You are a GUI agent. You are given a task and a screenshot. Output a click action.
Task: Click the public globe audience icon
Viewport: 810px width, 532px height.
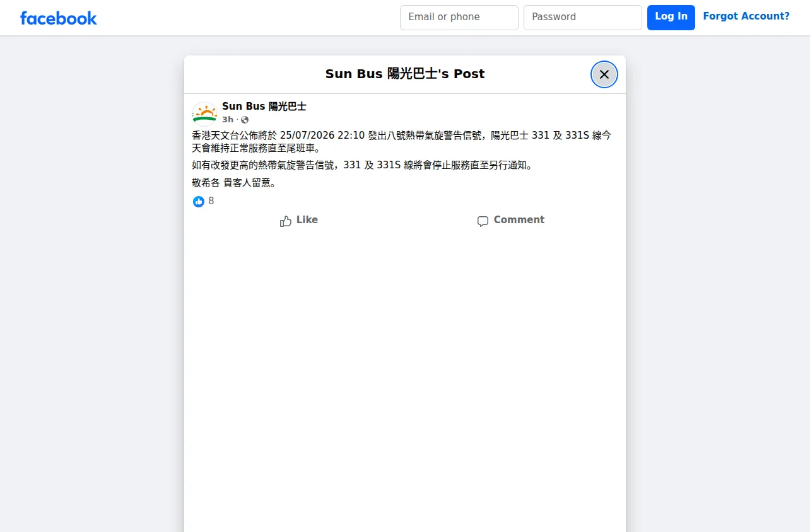[245, 120]
